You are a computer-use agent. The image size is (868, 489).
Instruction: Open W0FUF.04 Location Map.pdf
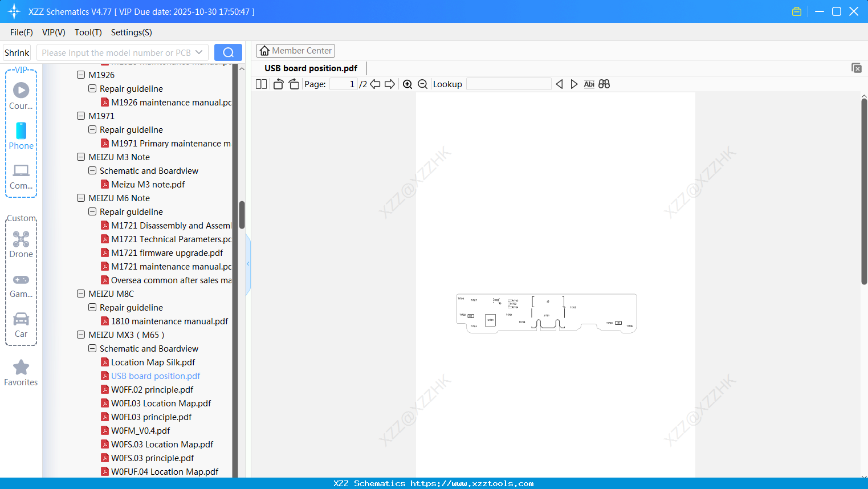pyautogui.click(x=160, y=472)
